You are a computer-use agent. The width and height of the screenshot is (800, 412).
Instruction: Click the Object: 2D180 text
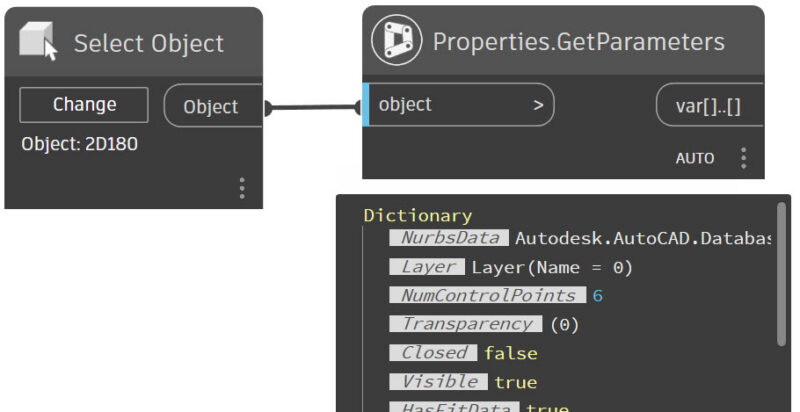coord(80,144)
